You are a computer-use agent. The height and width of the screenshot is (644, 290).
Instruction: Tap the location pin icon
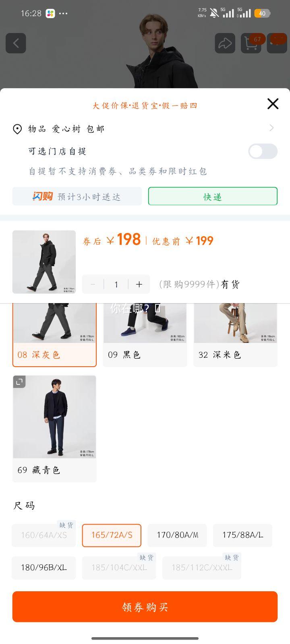pyautogui.click(x=17, y=129)
